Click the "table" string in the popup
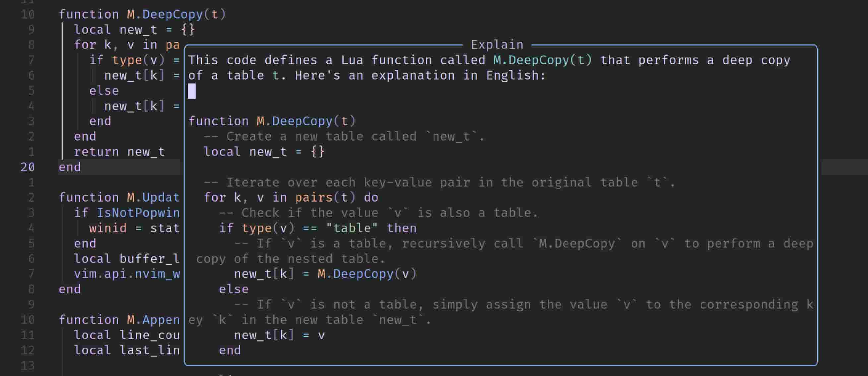The image size is (868, 376). click(x=352, y=228)
